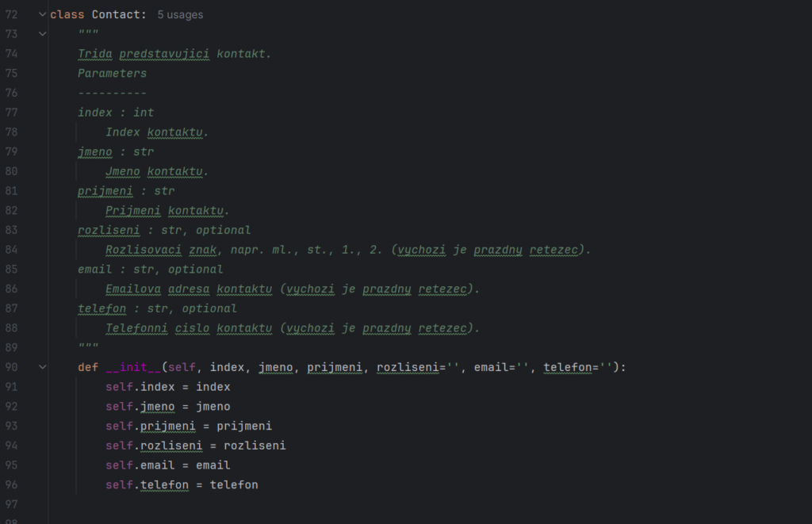Click the def keyword on line 90
The height and width of the screenshot is (524, 812).
88,367
